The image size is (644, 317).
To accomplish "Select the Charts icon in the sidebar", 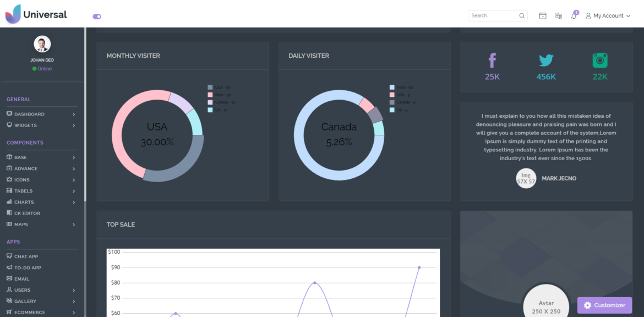I will (8, 202).
